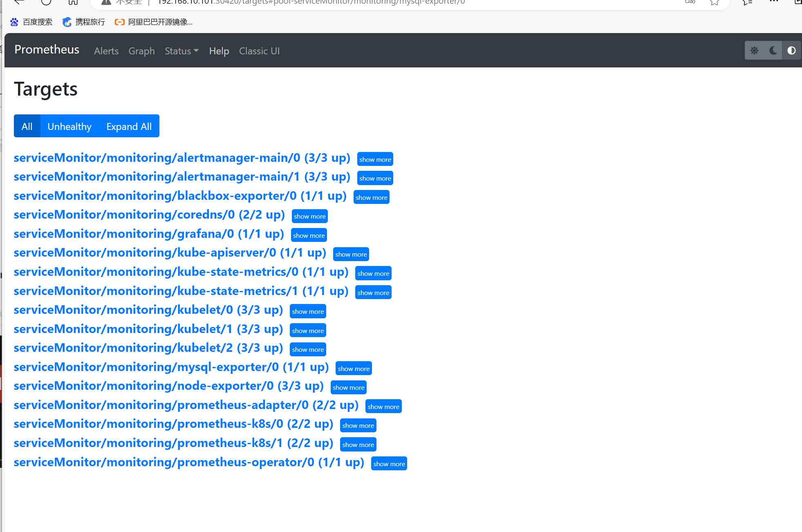
Task: Show more for kubelet/2
Action: click(x=308, y=349)
